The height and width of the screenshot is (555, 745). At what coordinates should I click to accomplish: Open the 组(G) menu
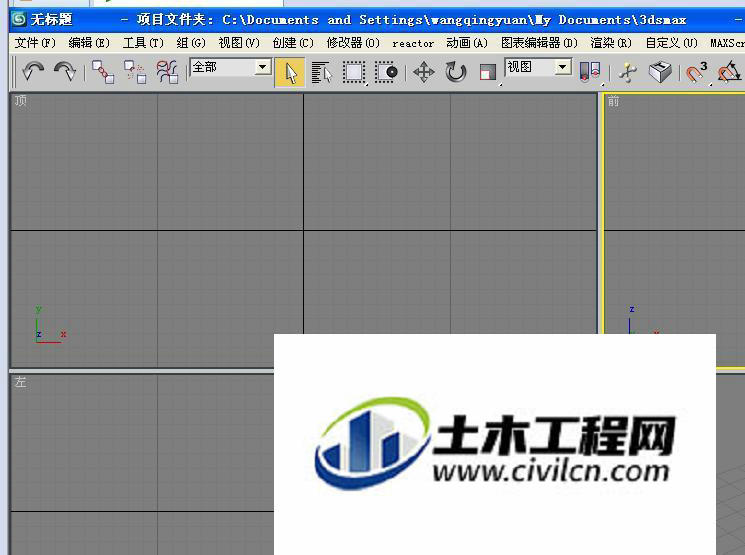click(x=191, y=43)
